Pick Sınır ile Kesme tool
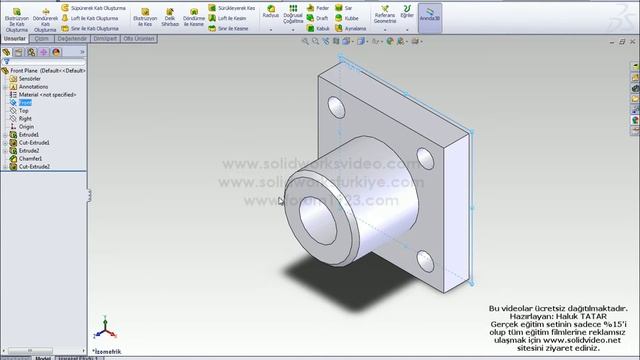Viewport: 640px width, 360px height. 228,29
